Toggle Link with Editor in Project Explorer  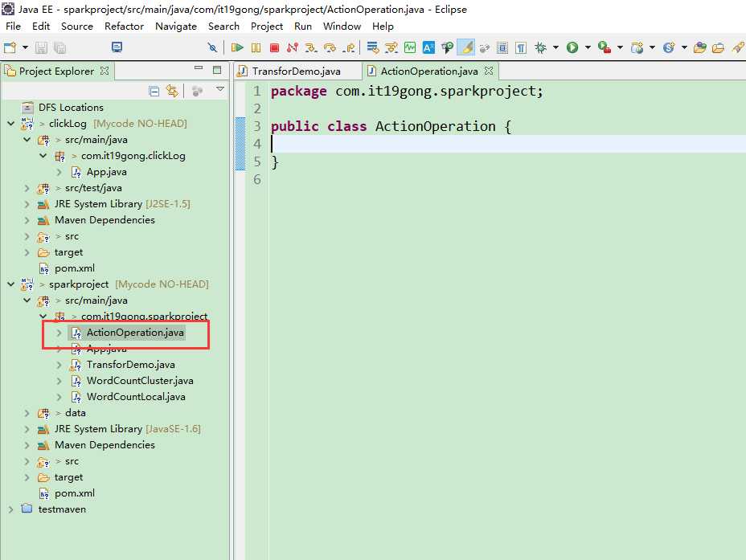[172, 91]
